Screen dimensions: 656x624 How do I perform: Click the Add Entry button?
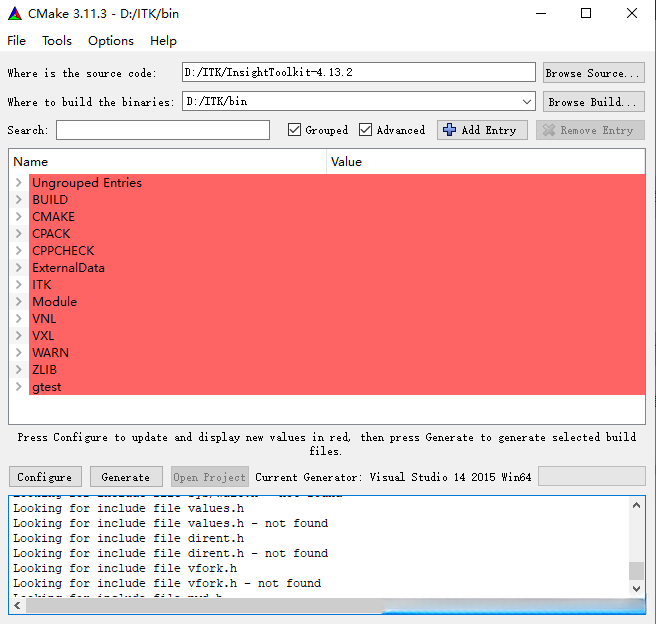click(482, 130)
